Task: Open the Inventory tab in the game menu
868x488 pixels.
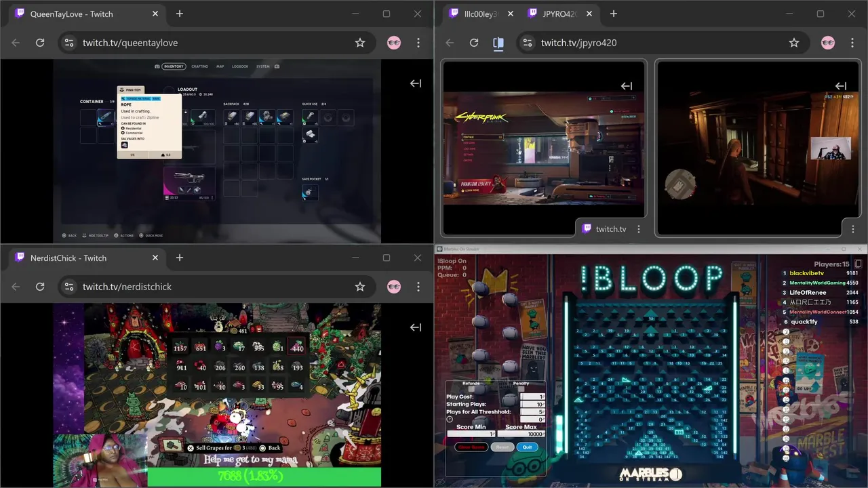Action: pos(174,66)
